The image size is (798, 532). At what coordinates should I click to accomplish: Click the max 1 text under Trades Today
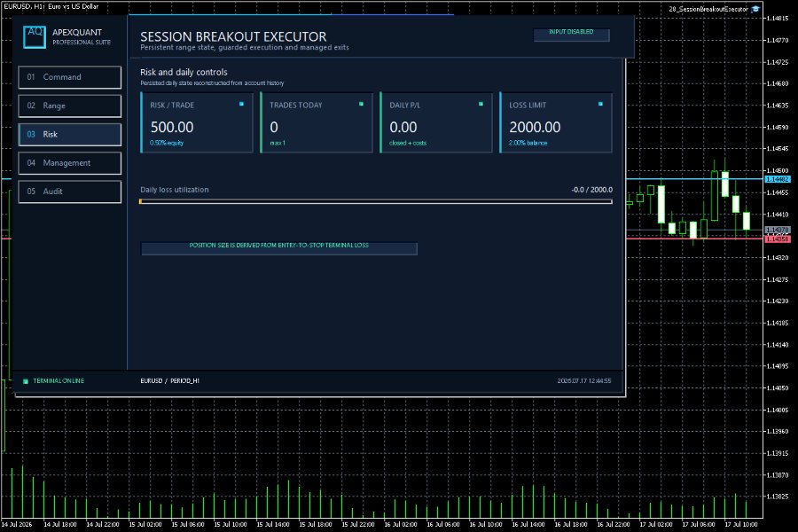(278, 143)
